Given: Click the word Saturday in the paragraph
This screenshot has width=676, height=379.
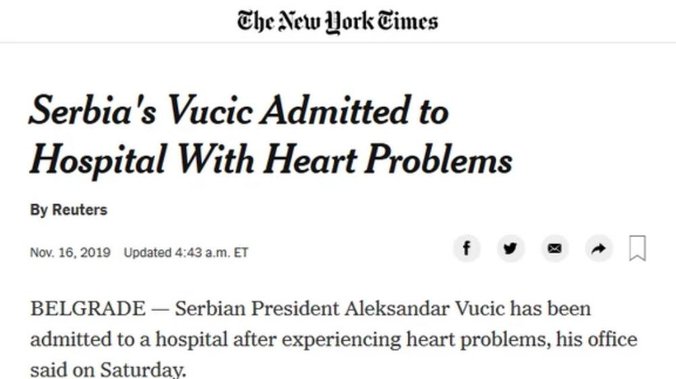Looking at the screenshot, I should point(142,370).
